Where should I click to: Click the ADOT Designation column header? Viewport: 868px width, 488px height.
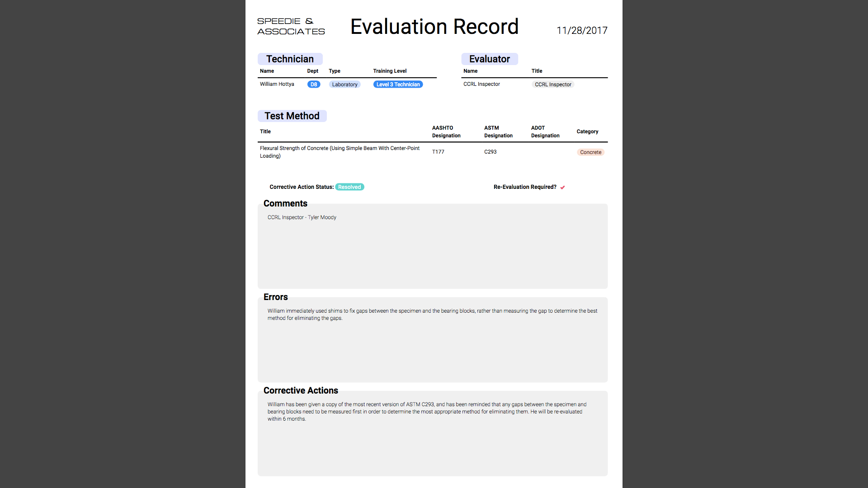click(x=545, y=131)
